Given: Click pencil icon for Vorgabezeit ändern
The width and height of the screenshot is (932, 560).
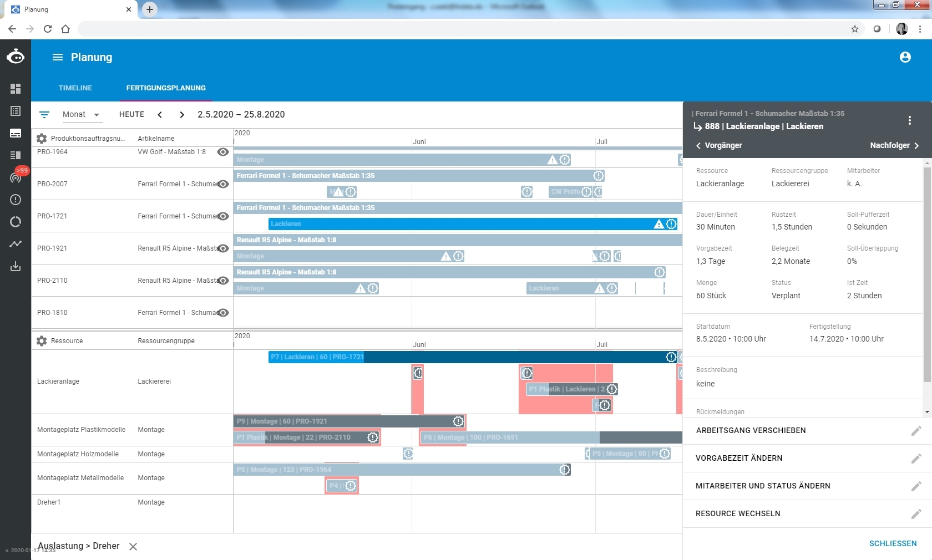Looking at the screenshot, I should [x=916, y=459].
